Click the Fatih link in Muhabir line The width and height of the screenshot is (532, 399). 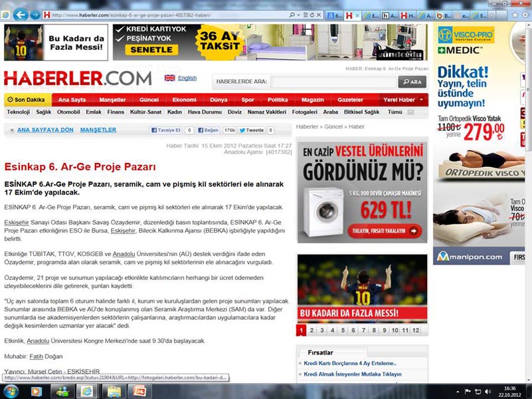(37, 356)
